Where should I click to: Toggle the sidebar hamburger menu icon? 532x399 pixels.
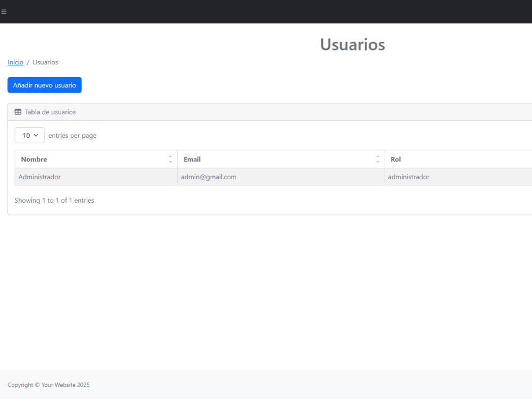pos(4,12)
